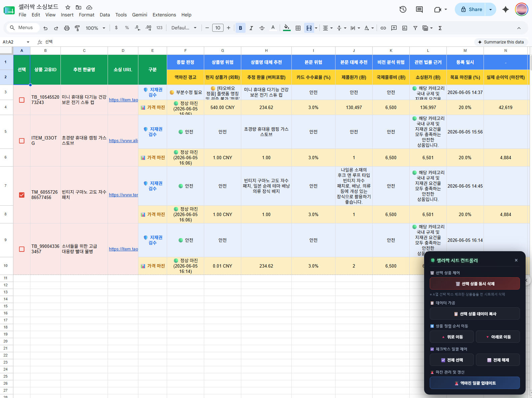The width and height of the screenshot is (532, 398).
Task: Activate the paint format tool
Action: coord(77,28)
